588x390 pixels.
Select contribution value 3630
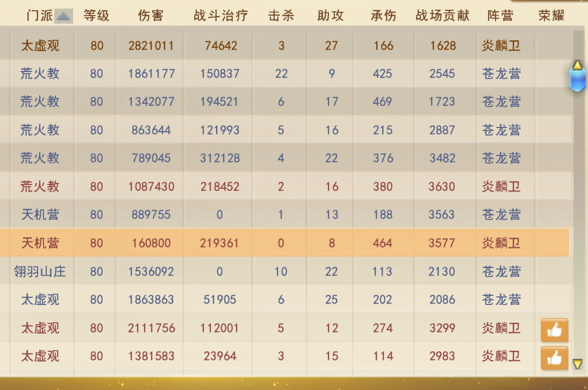pyautogui.click(x=442, y=187)
